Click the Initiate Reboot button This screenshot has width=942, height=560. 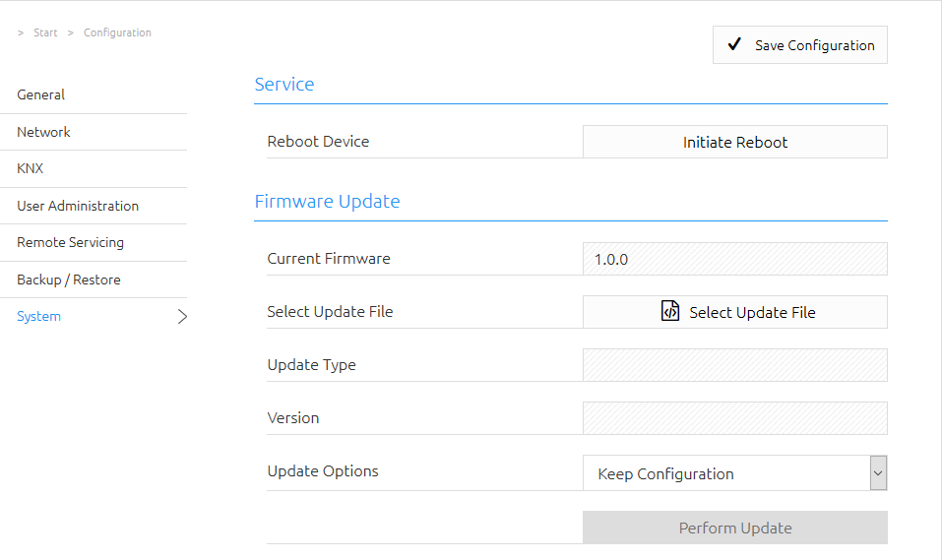[734, 142]
